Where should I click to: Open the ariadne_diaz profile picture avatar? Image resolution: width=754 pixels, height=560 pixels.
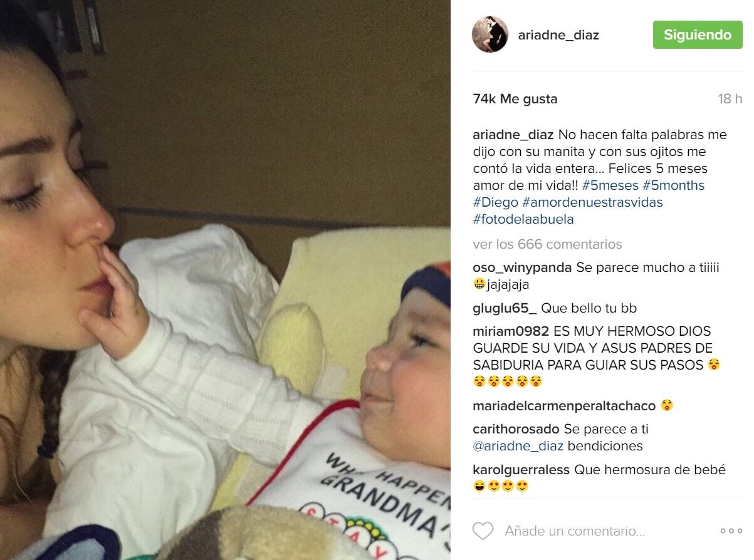click(490, 34)
